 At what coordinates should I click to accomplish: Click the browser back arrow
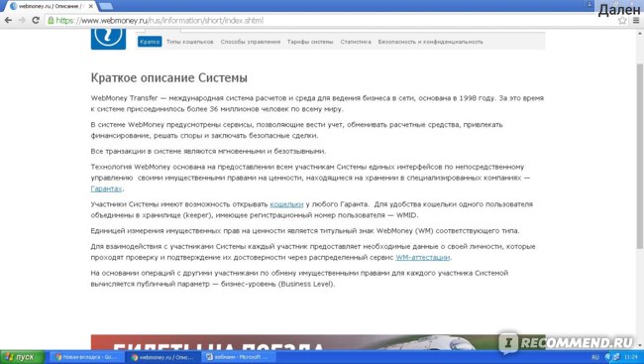pos(8,20)
